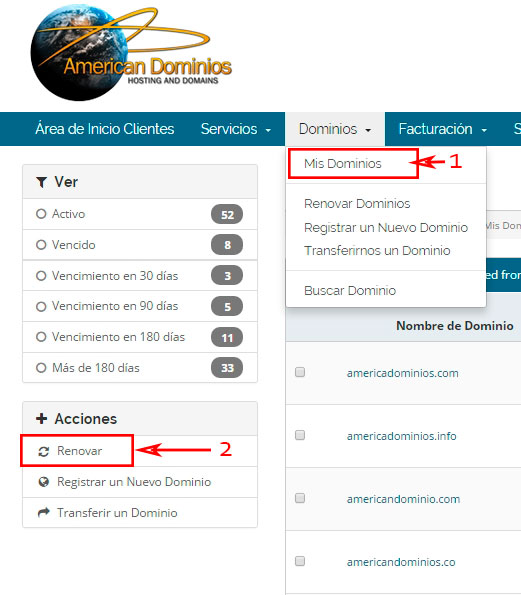Choose Renovar Dominios in the dropdown
Image resolution: width=521 pixels, height=595 pixels.
pyautogui.click(x=357, y=204)
